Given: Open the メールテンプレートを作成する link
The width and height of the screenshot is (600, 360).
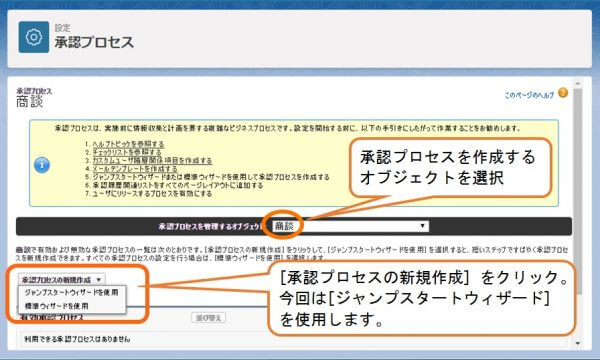Looking at the screenshot, I should [x=135, y=168].
